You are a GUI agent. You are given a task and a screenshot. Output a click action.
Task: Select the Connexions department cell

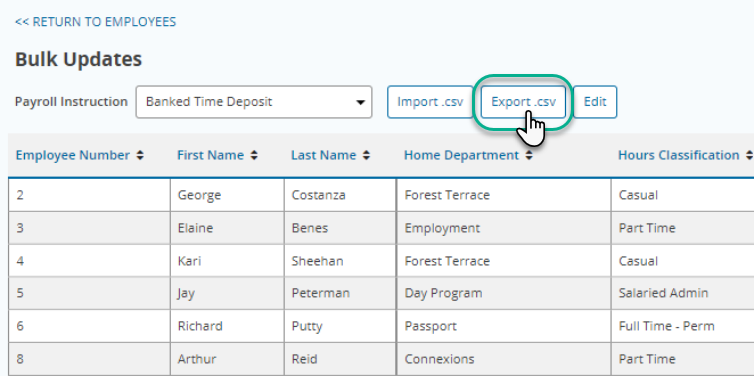click(504, 359)
